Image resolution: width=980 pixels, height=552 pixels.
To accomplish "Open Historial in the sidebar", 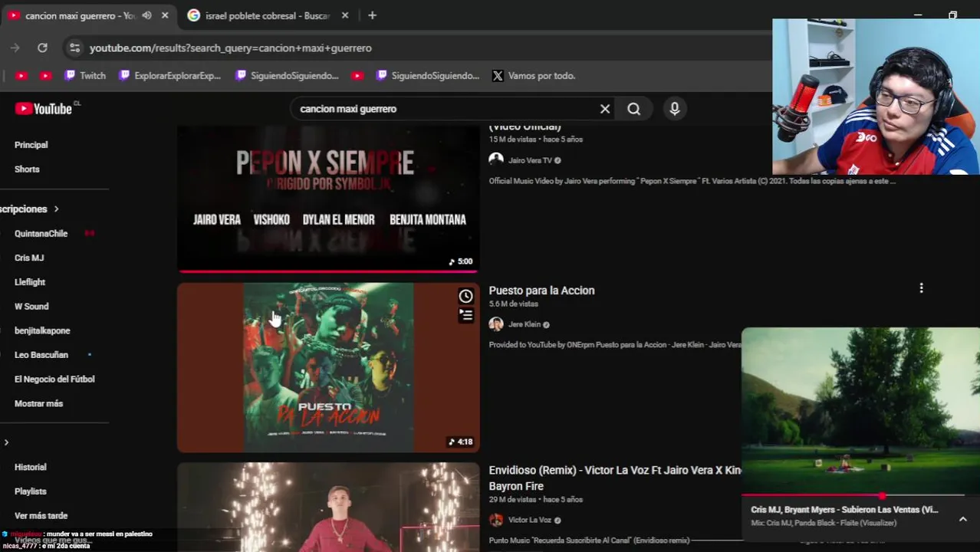I will tap(31, 467).
